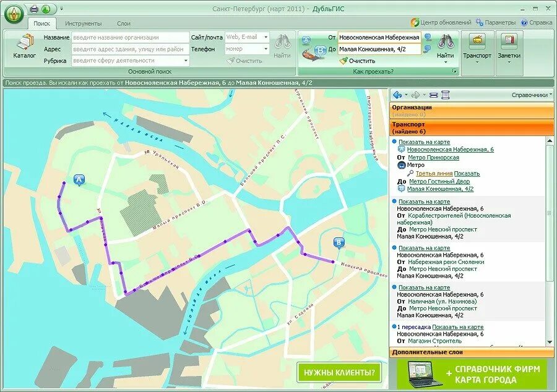Click the printer icon in quick access bar
Image resolution: width=557 pixels, height=392 pixels.
coord(34,9)
